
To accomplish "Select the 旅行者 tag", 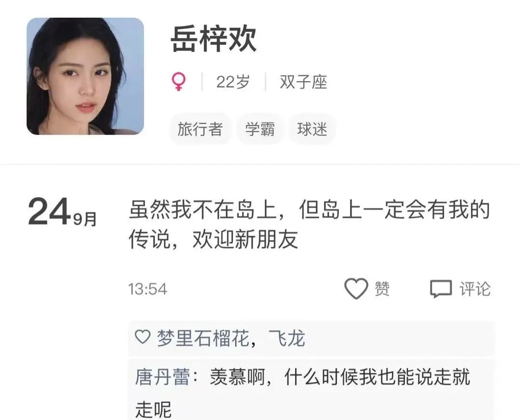I will 200,129.
